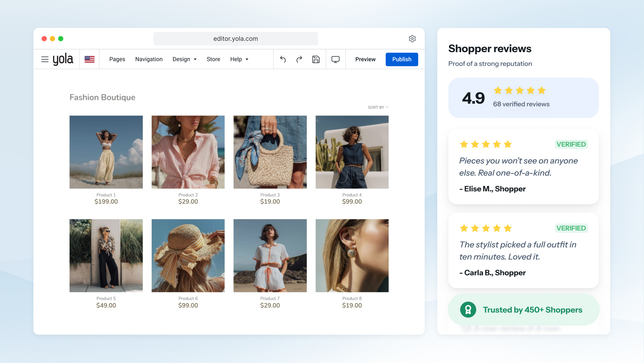Click the 68 verified reviews text

[521, 104]
